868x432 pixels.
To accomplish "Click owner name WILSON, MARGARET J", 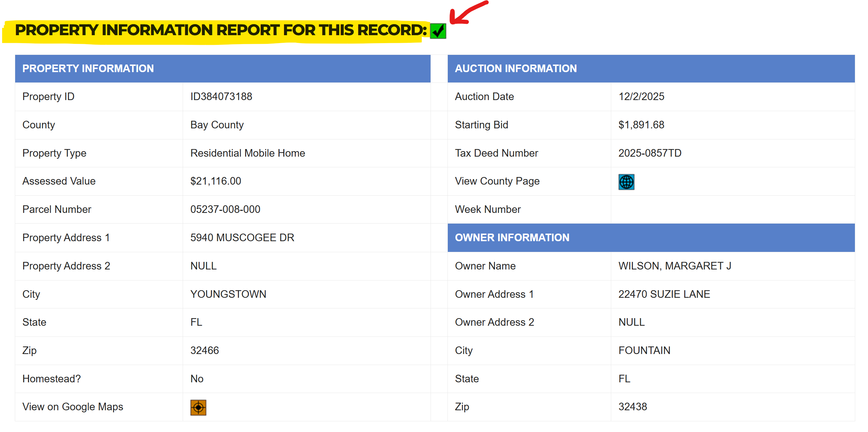I will tap(674, 266).
